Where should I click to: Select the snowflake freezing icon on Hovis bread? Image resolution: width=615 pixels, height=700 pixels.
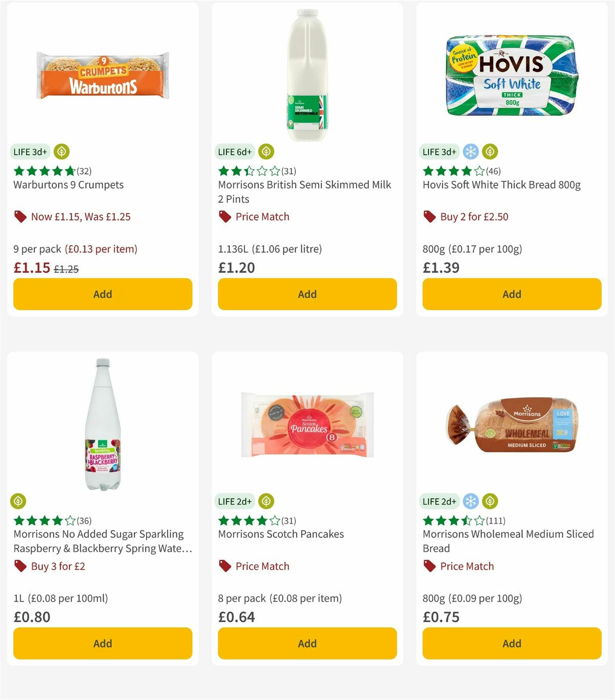point(470,152)
